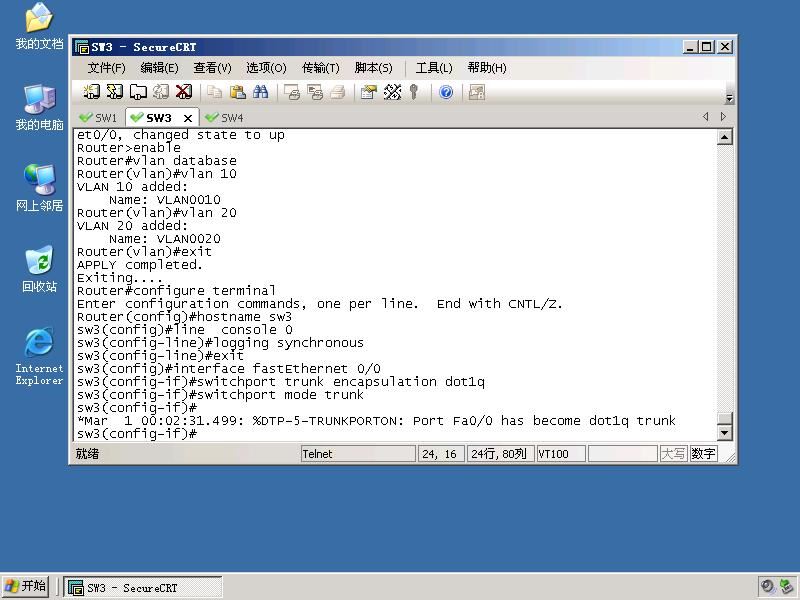The image size is (800, 600).
Task: Minimize the SecureCRT window
Action: tap(690, 47)
